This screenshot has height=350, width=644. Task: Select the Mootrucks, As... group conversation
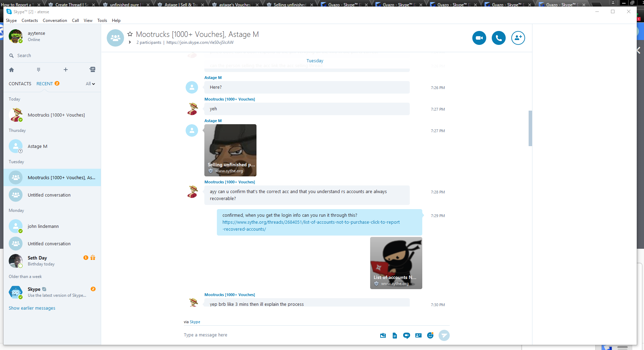[x=52, y=177]
